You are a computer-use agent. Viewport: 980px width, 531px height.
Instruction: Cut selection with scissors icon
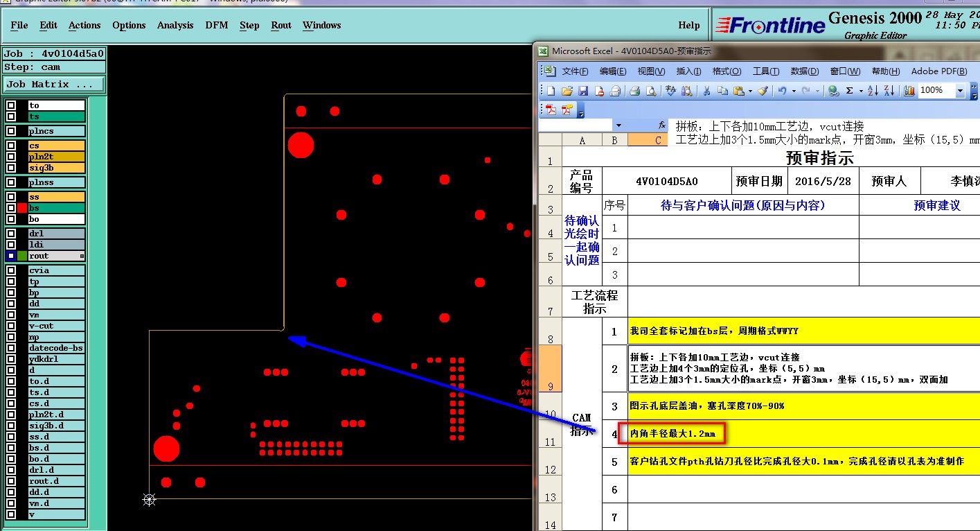[706, 91]
